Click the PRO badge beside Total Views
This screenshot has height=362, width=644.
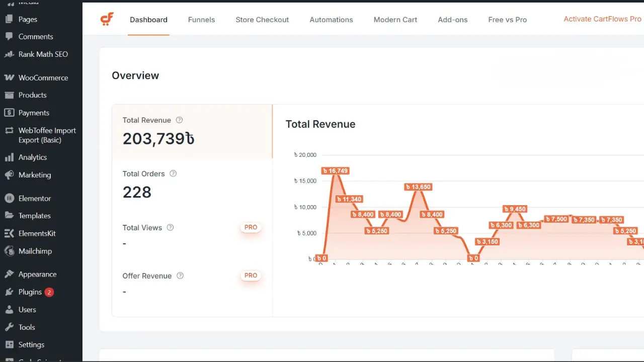click(x=251, y=227)
